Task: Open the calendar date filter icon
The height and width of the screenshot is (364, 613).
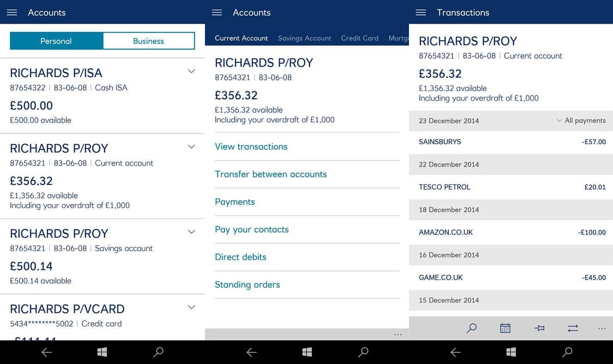Action: click(505, 328)
